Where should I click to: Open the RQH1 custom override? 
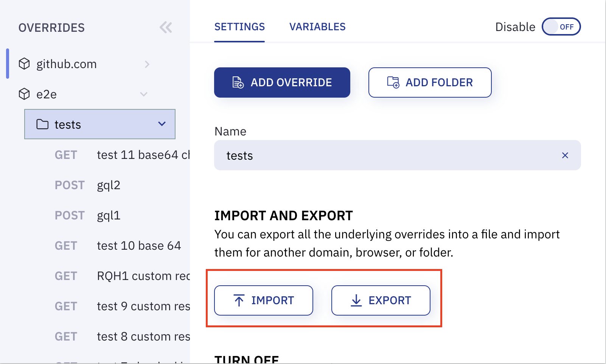pos(122,276)
